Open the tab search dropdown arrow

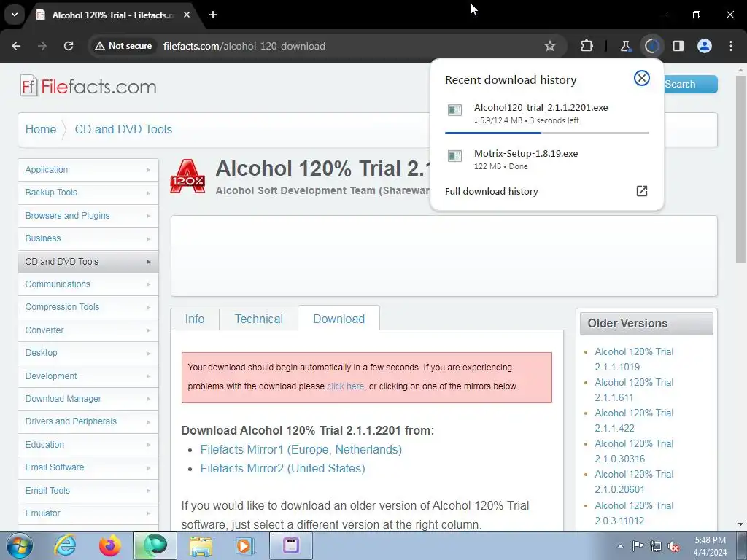(15, 15)
